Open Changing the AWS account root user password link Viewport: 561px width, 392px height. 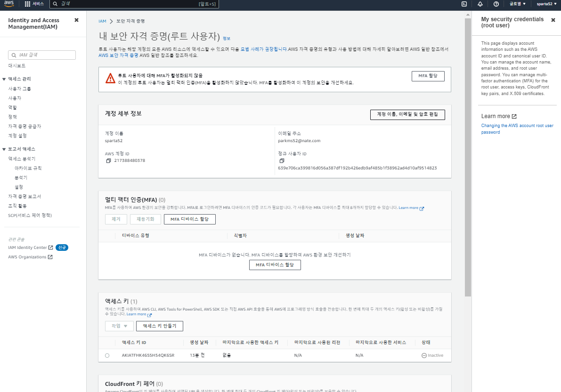517,129
